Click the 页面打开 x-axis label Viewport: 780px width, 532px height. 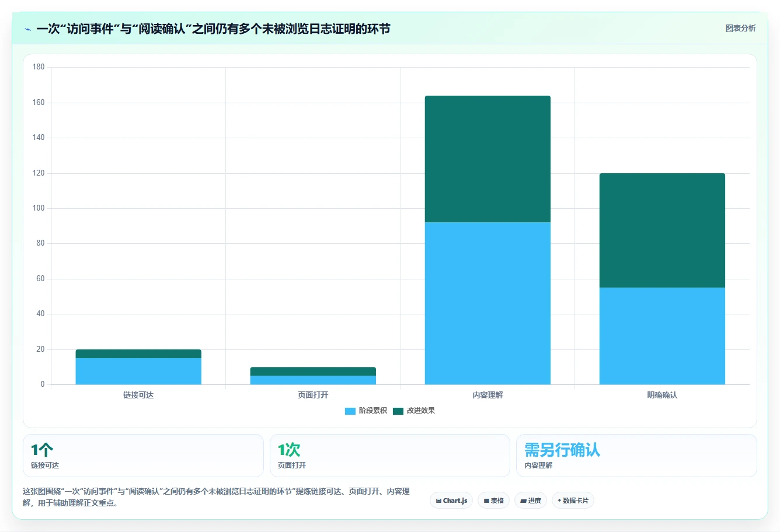313,395
